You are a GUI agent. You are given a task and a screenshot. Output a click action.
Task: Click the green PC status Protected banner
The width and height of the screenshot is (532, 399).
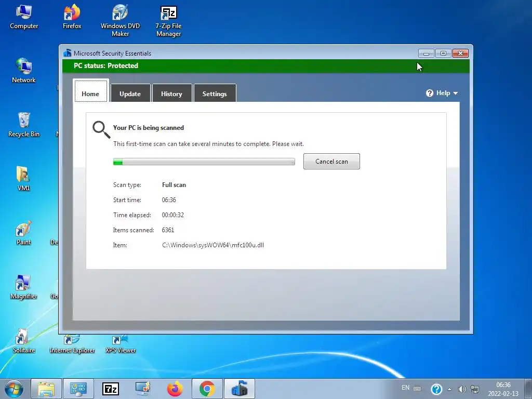pyautogui.click(x=265, y=66)
